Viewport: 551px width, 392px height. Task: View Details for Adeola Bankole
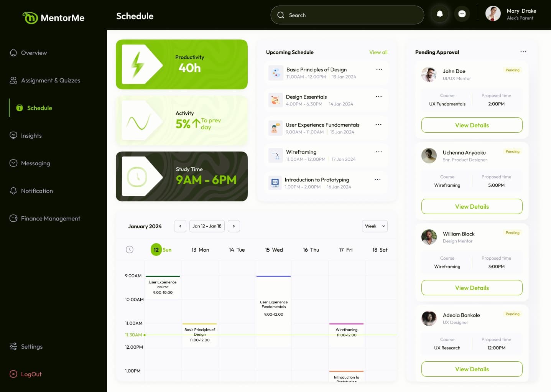tap(472, 369)
